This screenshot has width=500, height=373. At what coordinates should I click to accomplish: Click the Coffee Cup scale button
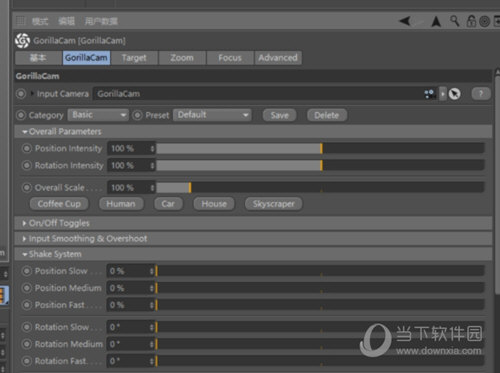pyautogui.click(x=59, y=204)
